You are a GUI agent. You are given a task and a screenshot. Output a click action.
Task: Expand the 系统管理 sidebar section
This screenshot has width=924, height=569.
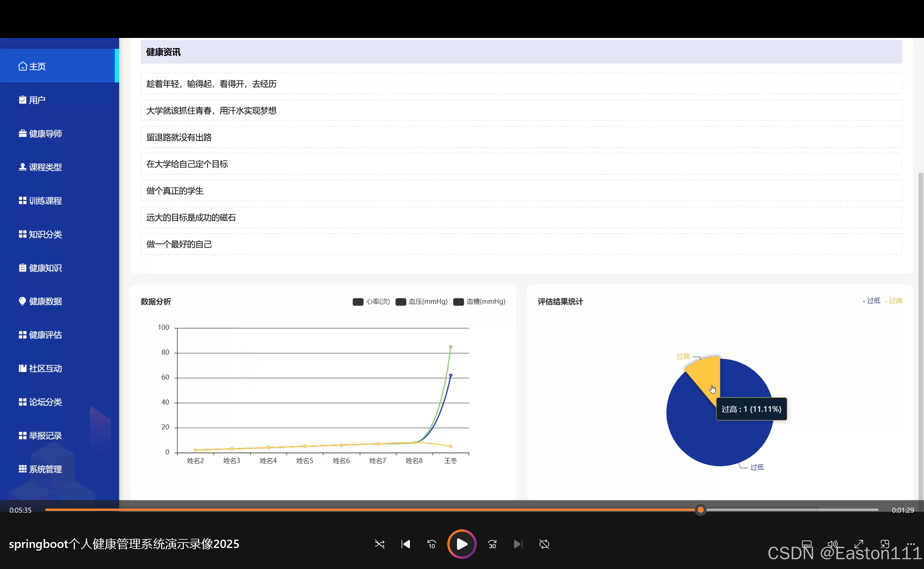point(45,469)
